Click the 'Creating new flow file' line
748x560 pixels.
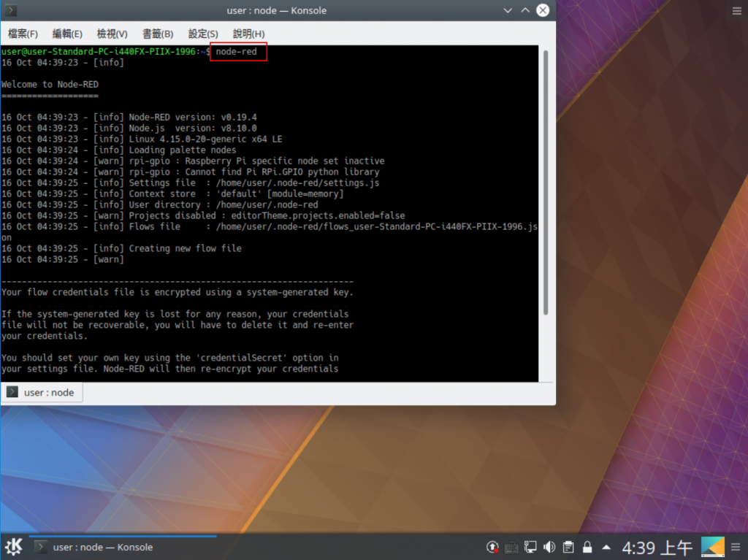click(x=121, y=248)
